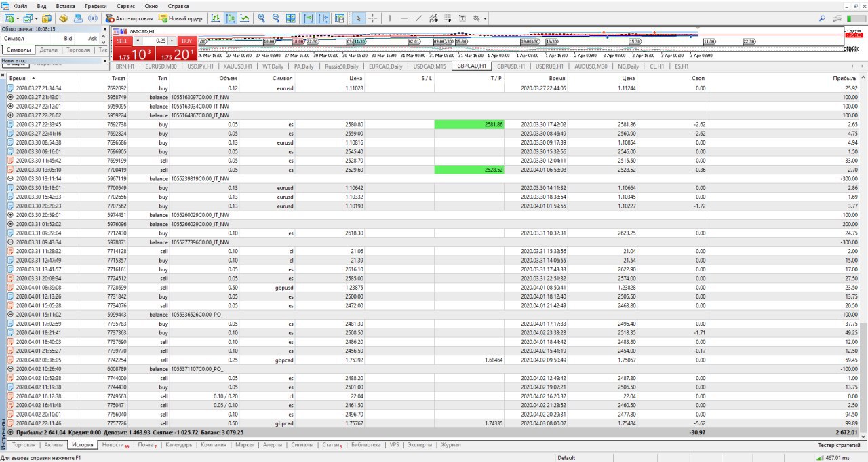Open the chart templates icon
The width and height of the screenshot is (868, 462).
(339, 18)
